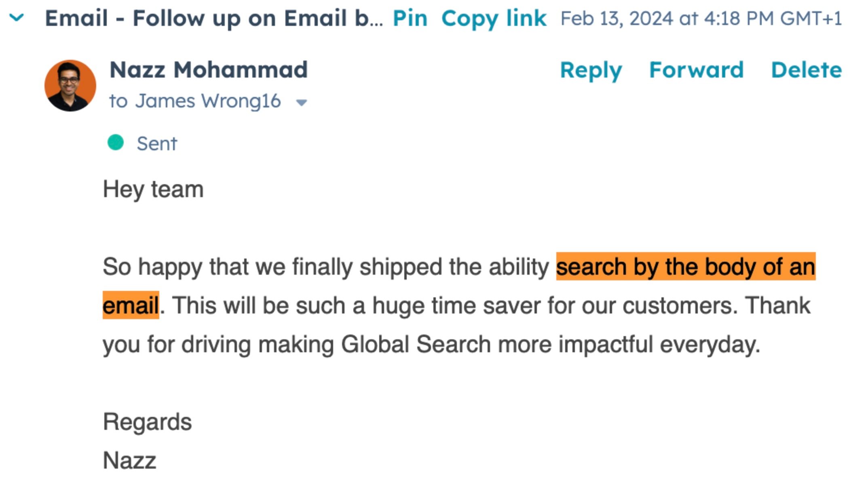Click the Regards sign-off line
Image resolution: width=868 pixels, height=488 pixels.
[148, 422]
